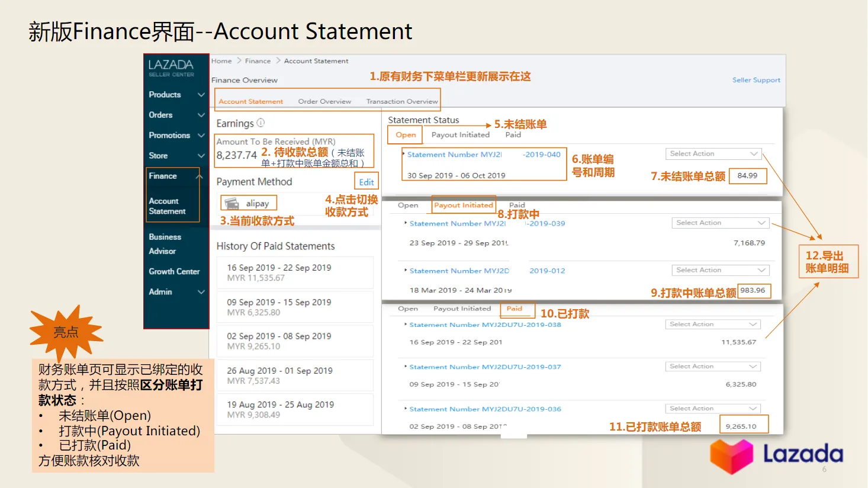This screenshot has width=868, height=488.
Task: Expand the Admin sidebar menu
Action: (x=201, y=292)
